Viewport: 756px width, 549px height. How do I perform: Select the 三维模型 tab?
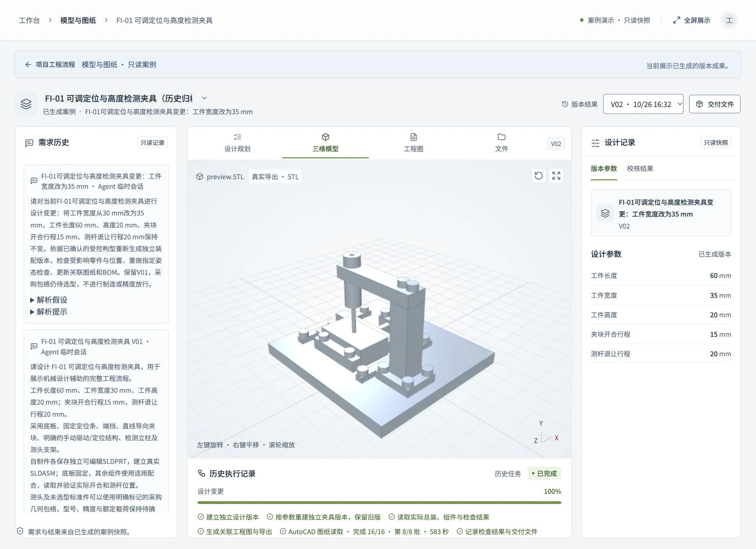[x=325, y=143]
